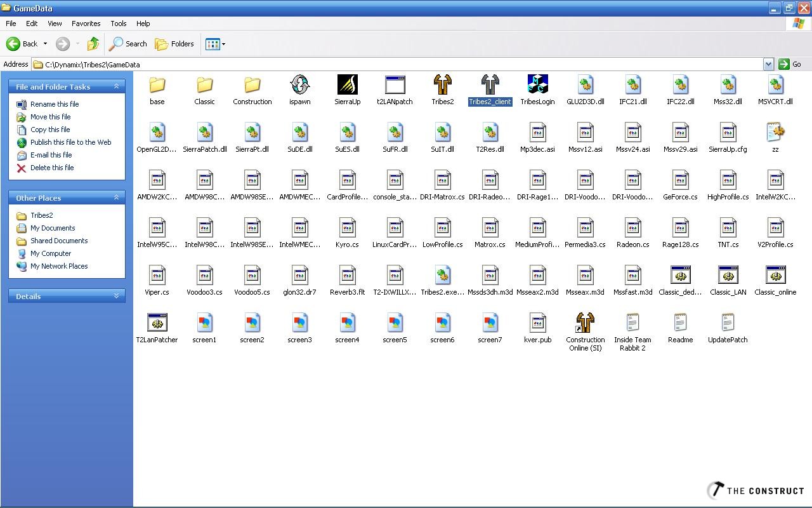Viewport: 812px width, 508px height.
Task: Collapse the File and Folder Tasks panel
Action: [x=116, y=86]
